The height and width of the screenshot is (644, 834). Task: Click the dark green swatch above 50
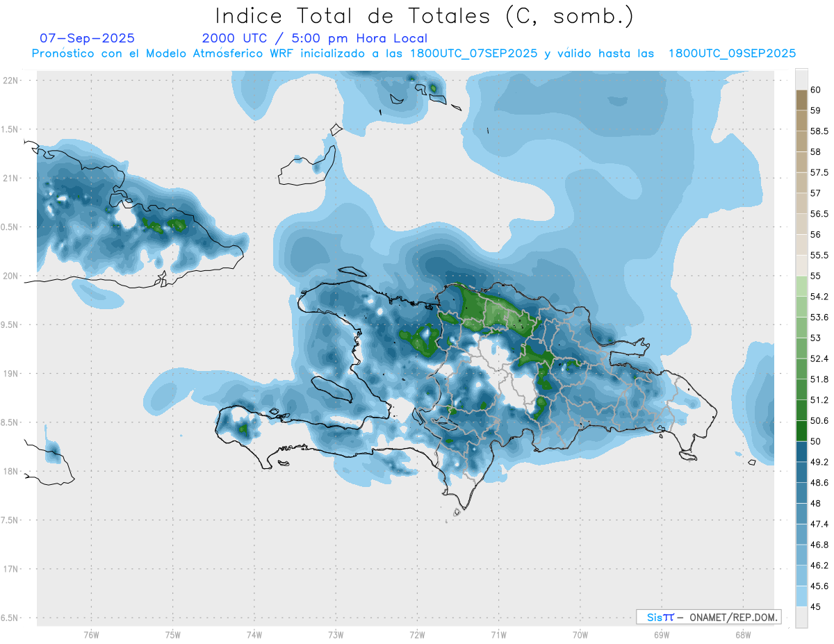pyautogui.click(x=801, y=431)
